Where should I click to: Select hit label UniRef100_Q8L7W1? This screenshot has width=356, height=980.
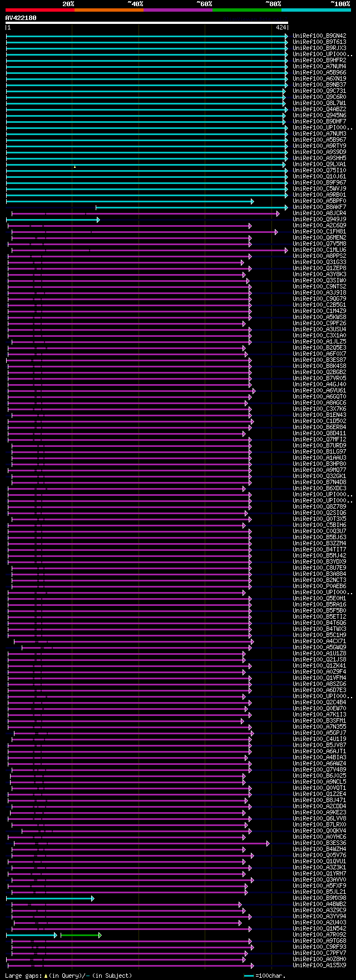click(x=319, y=103)
